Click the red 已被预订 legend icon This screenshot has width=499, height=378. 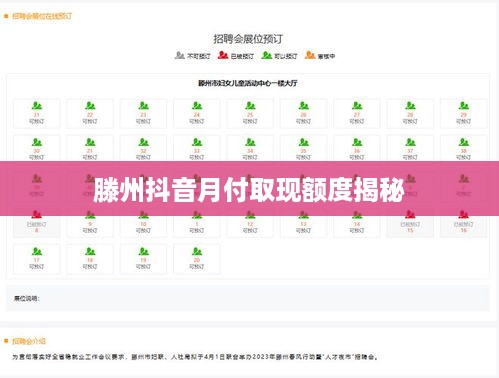pos(223,55)
